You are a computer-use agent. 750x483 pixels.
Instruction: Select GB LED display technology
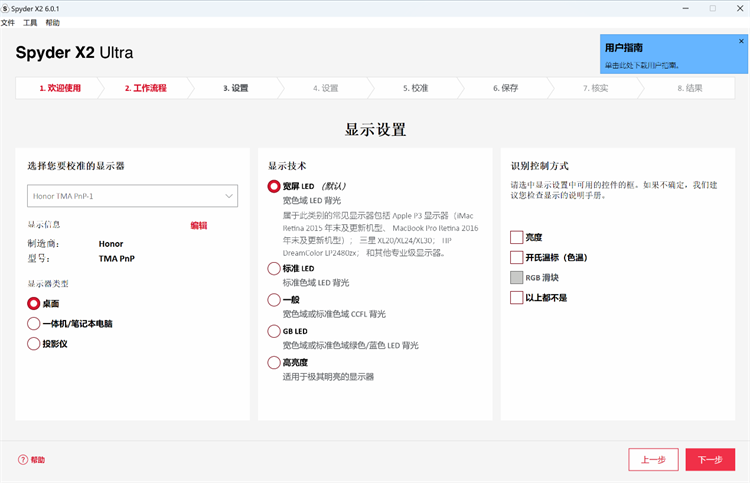274,331
